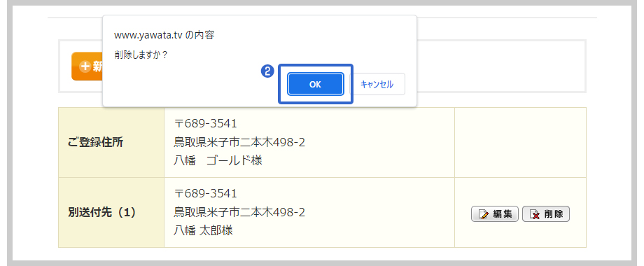Select the 別送付先（1） header cell

[x=111, y=213]
